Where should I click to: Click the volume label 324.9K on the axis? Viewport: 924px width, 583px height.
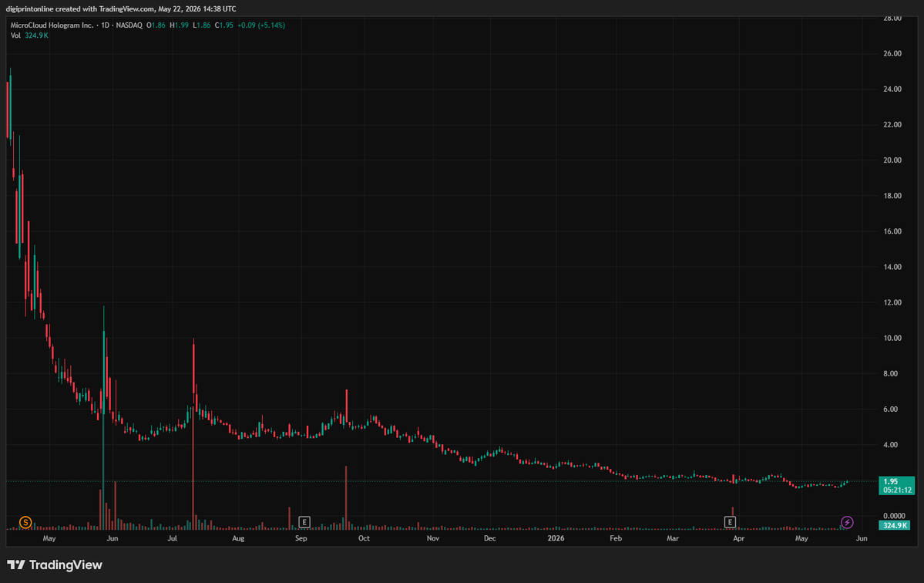(894, 525)
